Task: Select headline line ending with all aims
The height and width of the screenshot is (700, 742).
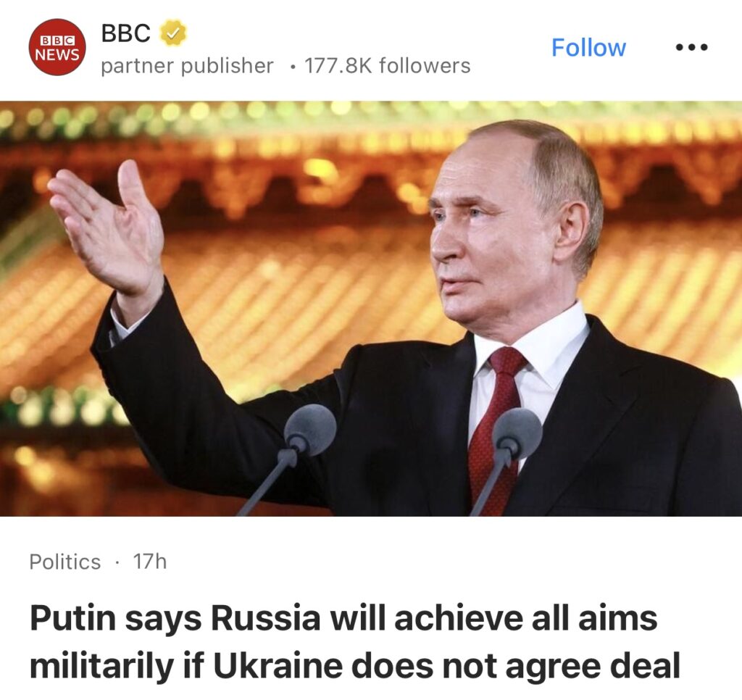Action: point(343,619)
